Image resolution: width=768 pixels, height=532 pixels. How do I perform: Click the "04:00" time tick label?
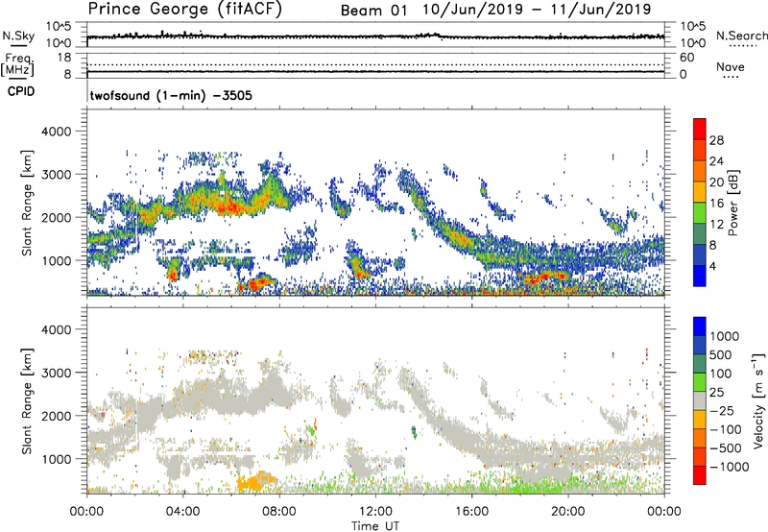point(182,512)
